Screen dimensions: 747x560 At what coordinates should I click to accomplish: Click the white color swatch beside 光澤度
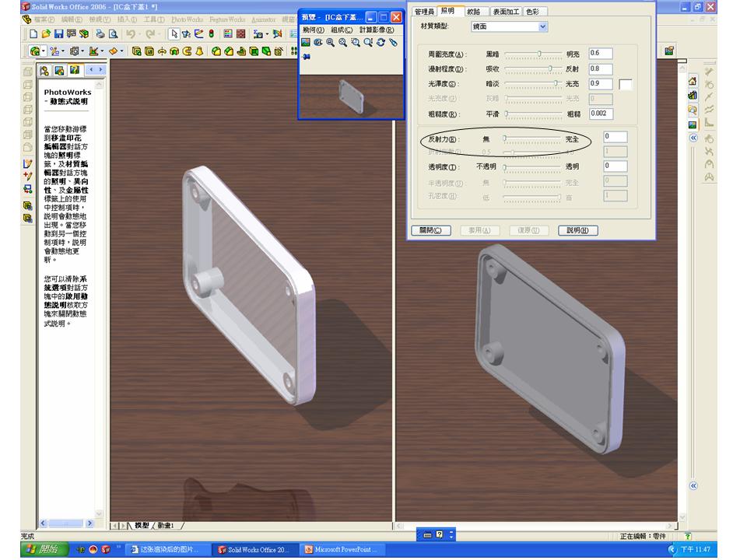(x=626, y=84)
